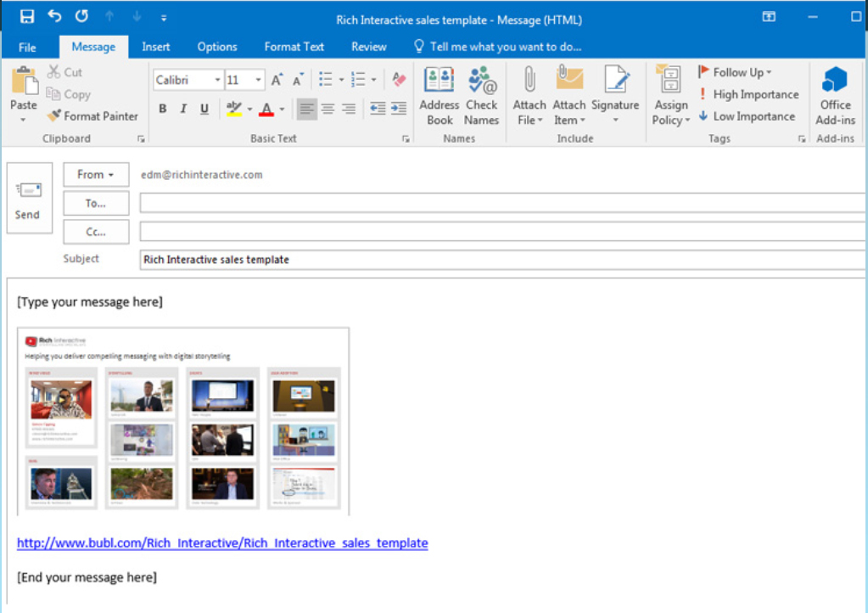This screenshot has width=868, height=613.
Task: Click into the To address field
Action: click(x=502, y=203)
